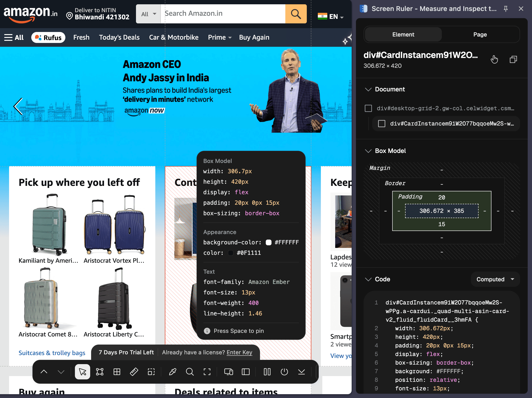Screen dimensions: 532x398
Task: Click the previous banner arrow on the carousel
Action: pyautogui.click(x=18, y=106)
